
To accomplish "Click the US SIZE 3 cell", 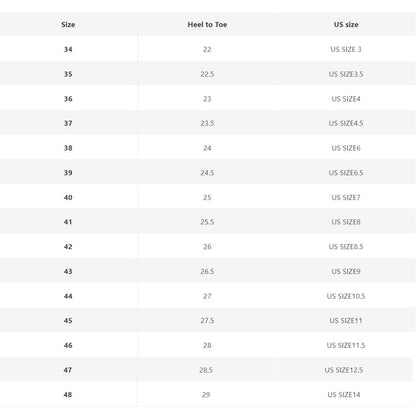I will [346, 49].
